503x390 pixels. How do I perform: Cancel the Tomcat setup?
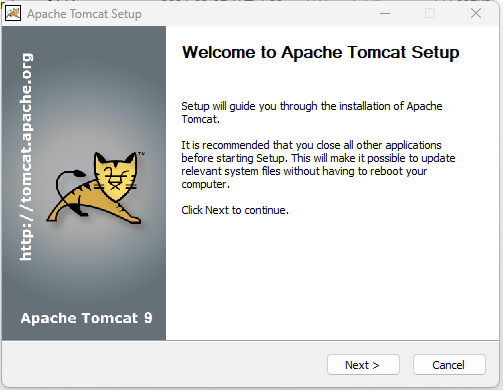coord(449,365)
